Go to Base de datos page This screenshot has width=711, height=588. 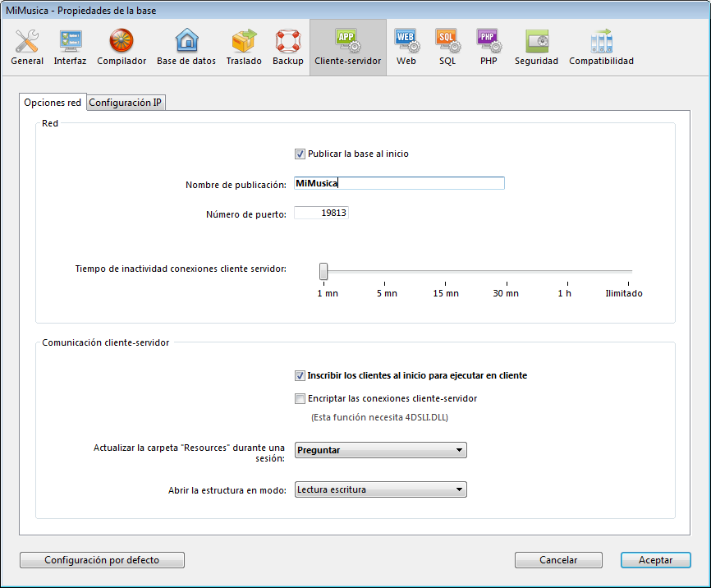tap(186, 47)
